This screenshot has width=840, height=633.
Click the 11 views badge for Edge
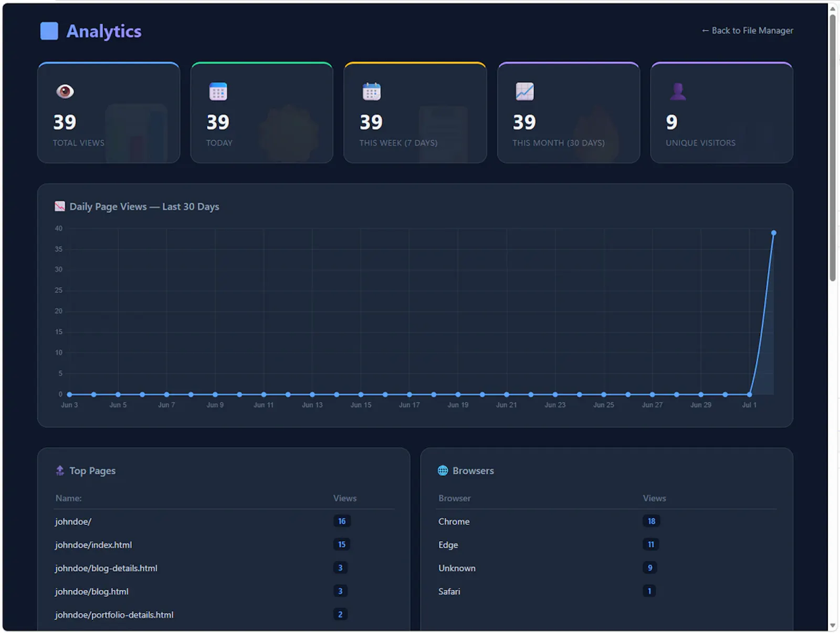pyautogui.click(x=651, y=544)
